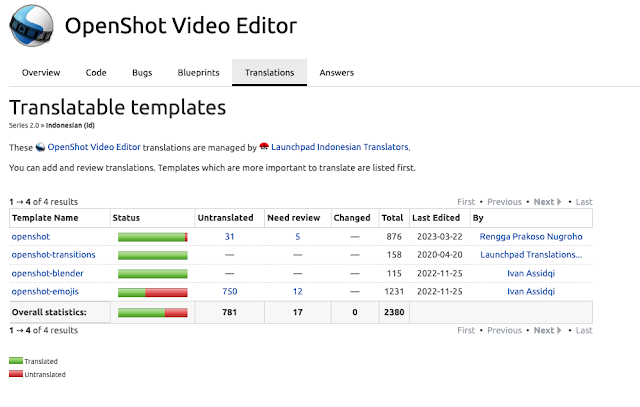
Task: Click the overall 2380 total value
Action: (394, 312)
